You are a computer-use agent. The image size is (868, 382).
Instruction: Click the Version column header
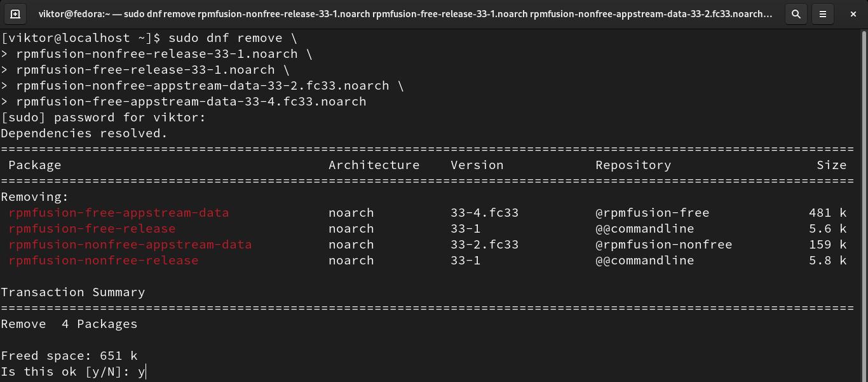coord(477,165)
